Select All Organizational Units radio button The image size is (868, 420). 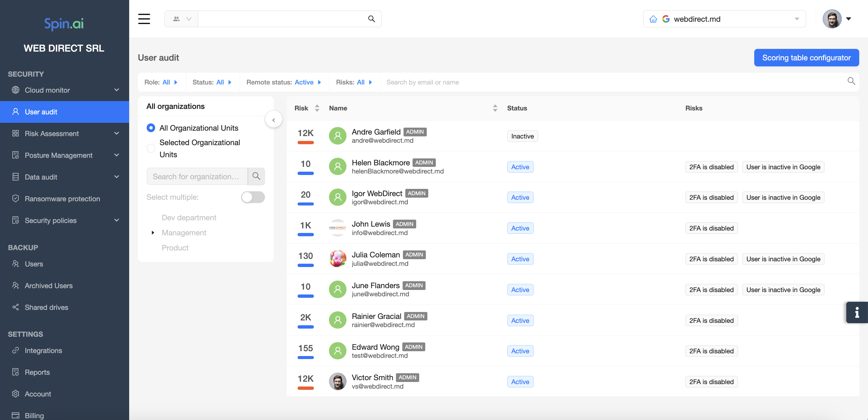[151, 128]
